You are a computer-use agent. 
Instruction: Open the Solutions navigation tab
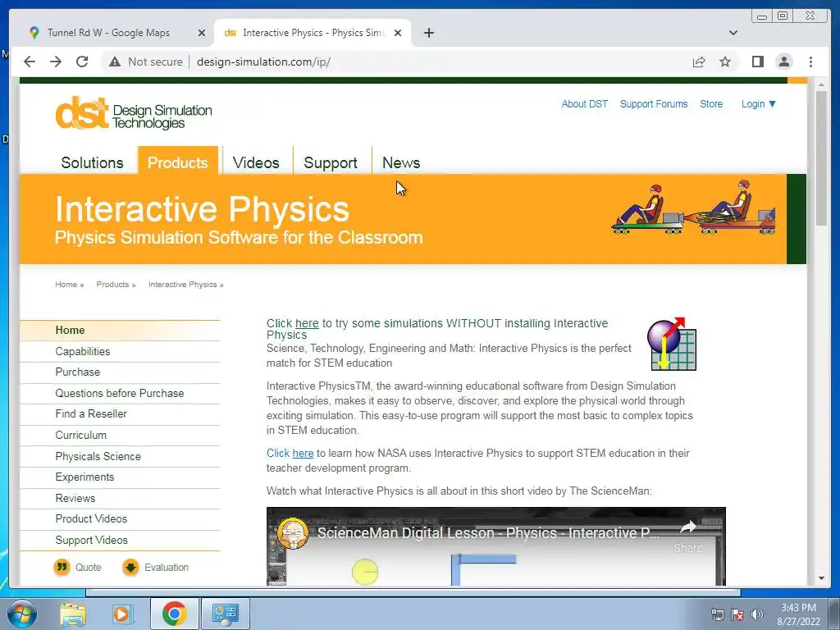point(92,162)
